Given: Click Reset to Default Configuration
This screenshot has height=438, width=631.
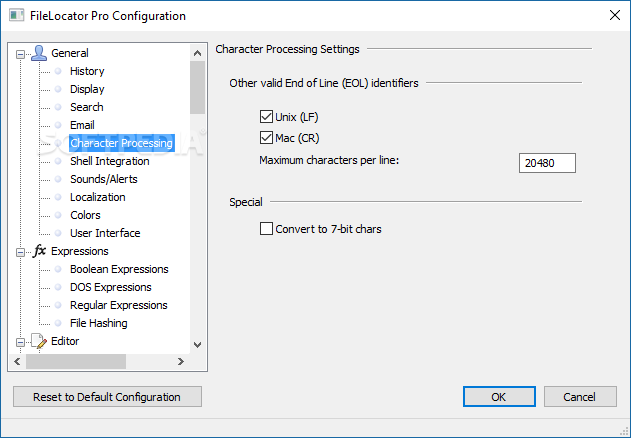Looking at the screenshot, I should [107, 397].
